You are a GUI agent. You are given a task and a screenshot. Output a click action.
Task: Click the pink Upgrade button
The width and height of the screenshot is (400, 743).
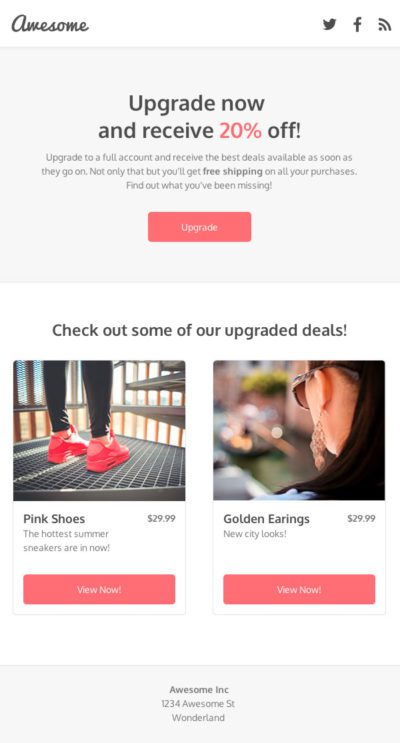pyautogui.click(x=200, y=227)
